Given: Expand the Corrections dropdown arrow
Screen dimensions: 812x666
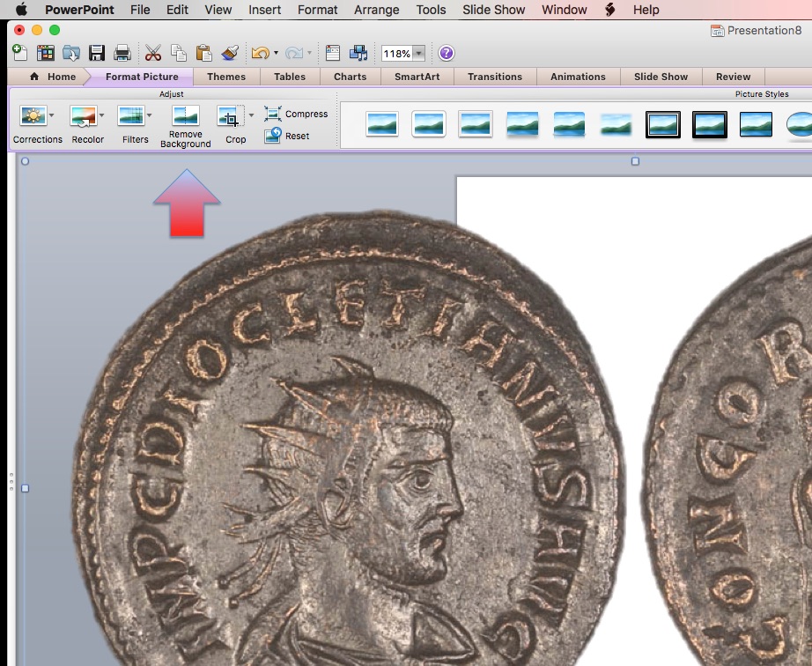Looking at the screenshot, I should pos(52,115).
